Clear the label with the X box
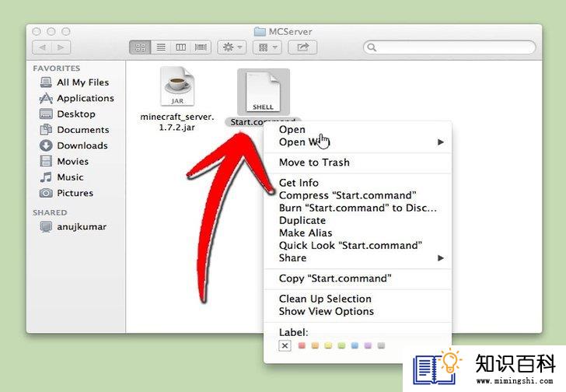Viewport: 566px width, 392px height. [x=285, y=346]
